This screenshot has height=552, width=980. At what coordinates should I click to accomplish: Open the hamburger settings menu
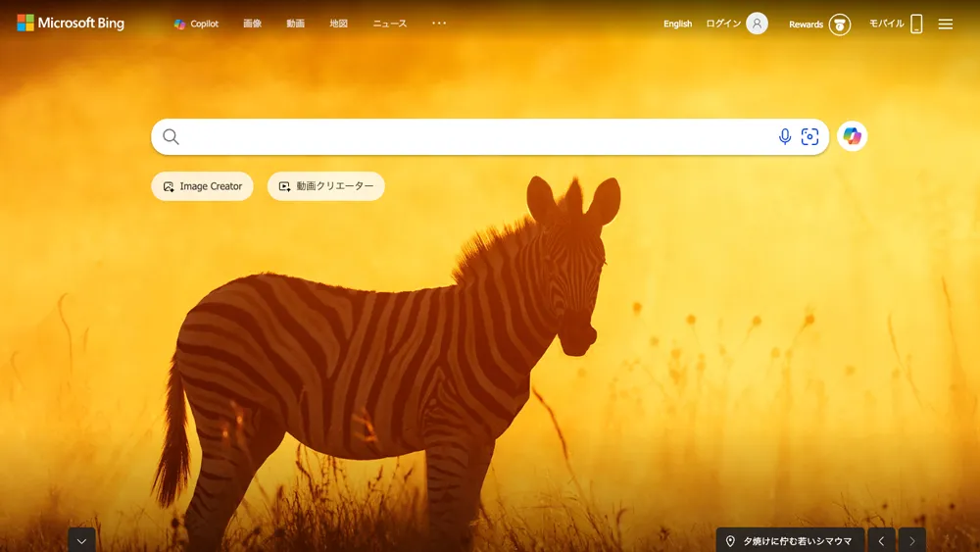point(946,24)
